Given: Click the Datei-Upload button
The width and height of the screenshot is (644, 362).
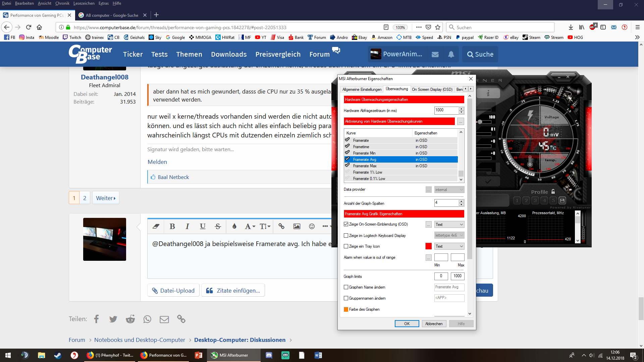Looking at the screenshot, I should (x=173, y=291).
